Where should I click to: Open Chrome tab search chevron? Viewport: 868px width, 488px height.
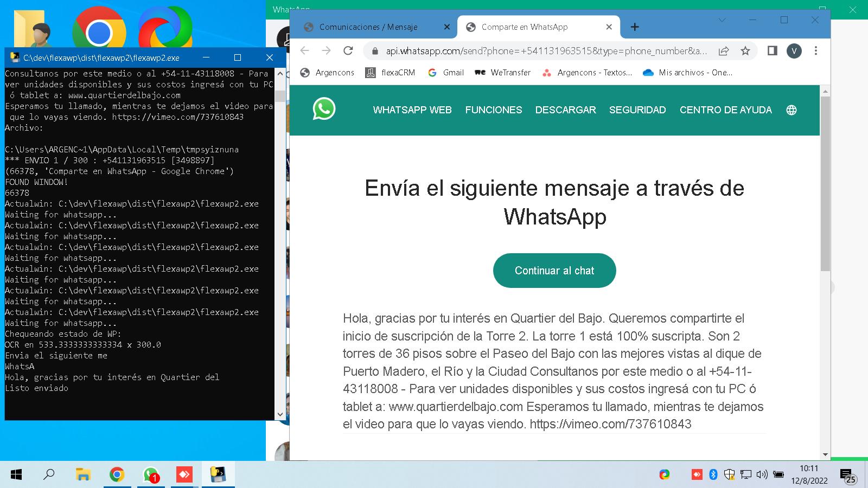(722, 20)
